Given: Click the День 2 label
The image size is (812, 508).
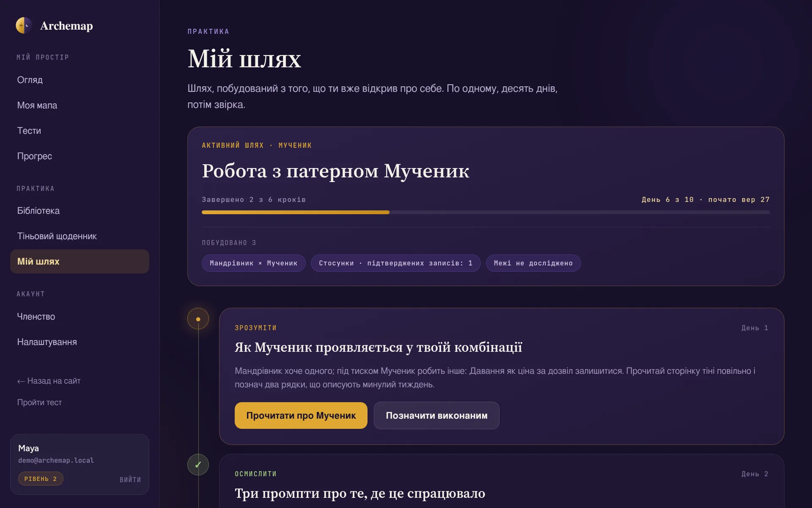Looking at the screenshot, I should [755, 474].
